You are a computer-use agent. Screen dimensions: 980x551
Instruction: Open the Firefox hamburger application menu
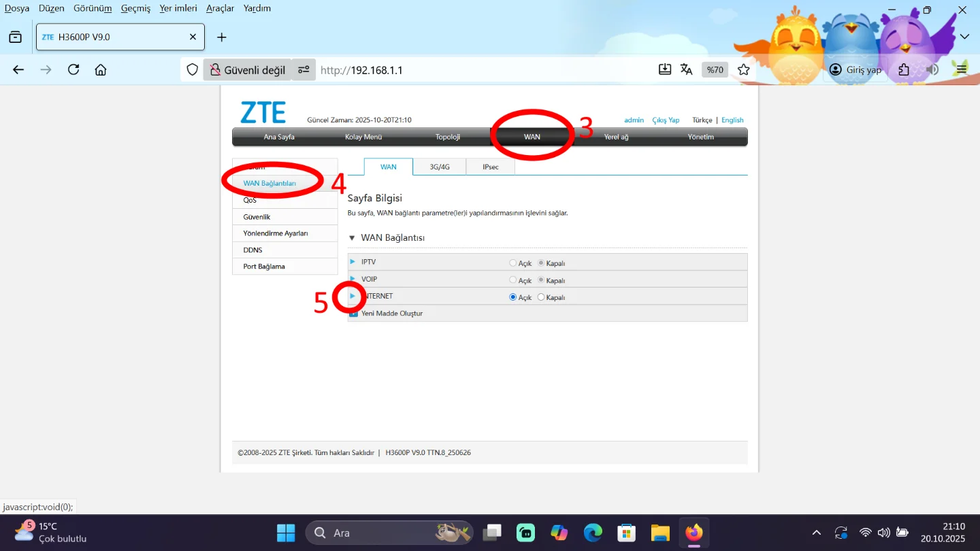961,69
